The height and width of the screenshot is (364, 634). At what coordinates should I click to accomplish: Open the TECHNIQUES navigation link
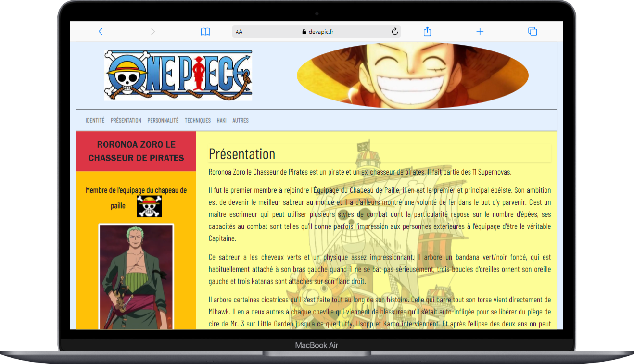click(x=198, y=121)
